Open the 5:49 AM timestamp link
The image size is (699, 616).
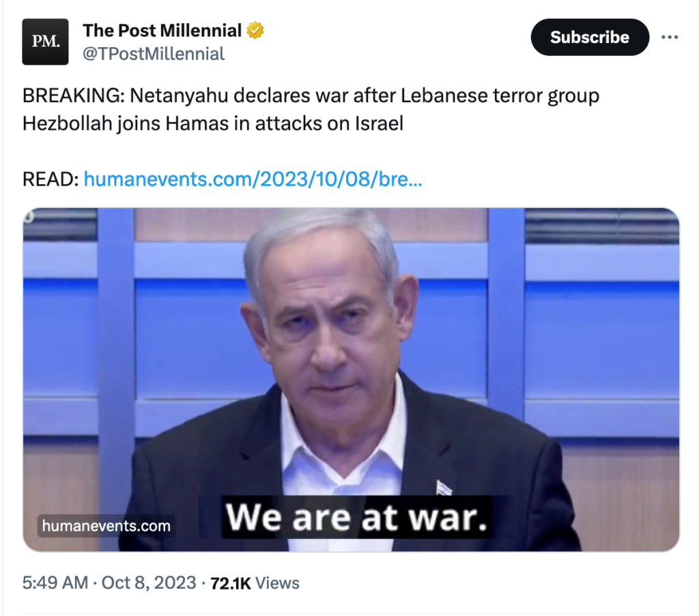coord(55,583)
